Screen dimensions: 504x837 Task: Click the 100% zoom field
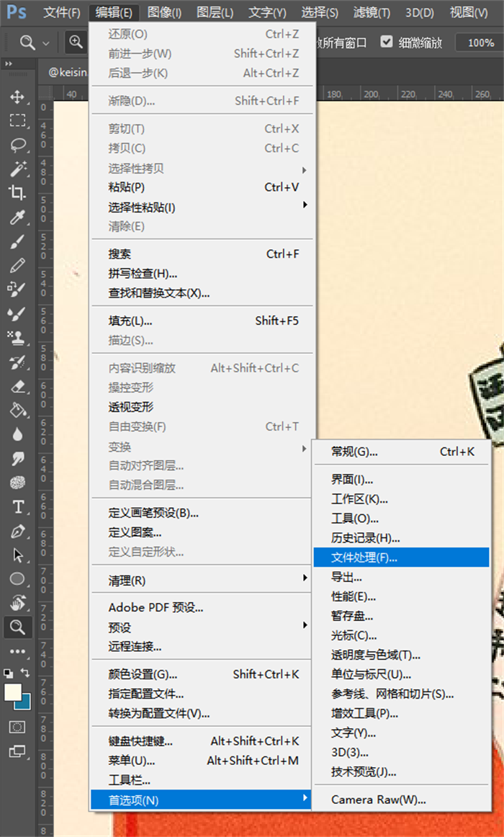point(480,42)
